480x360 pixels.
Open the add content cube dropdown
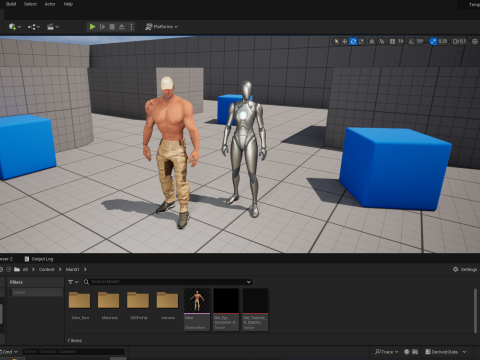pyautogui.click(x=15, y=27)
